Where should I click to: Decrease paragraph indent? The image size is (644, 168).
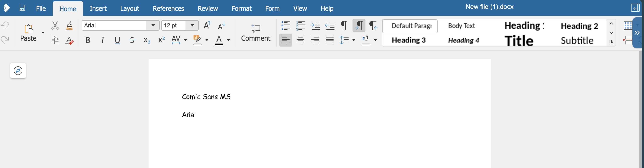[330, 25]
